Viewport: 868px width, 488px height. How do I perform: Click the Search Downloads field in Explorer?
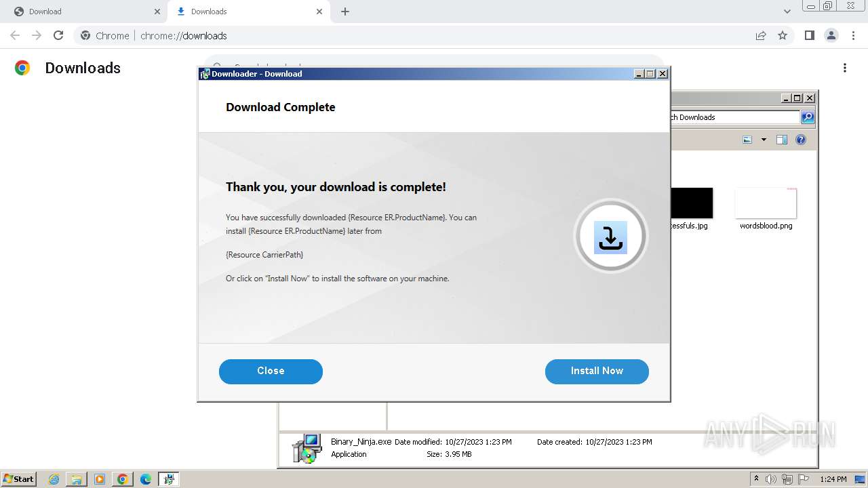(735, 117)
